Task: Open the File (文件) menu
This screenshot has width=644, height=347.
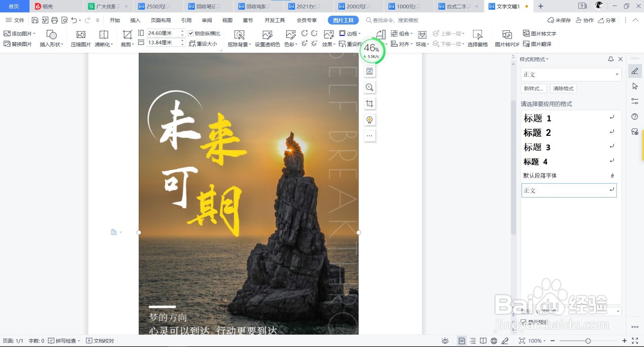Action: [15, 20]
